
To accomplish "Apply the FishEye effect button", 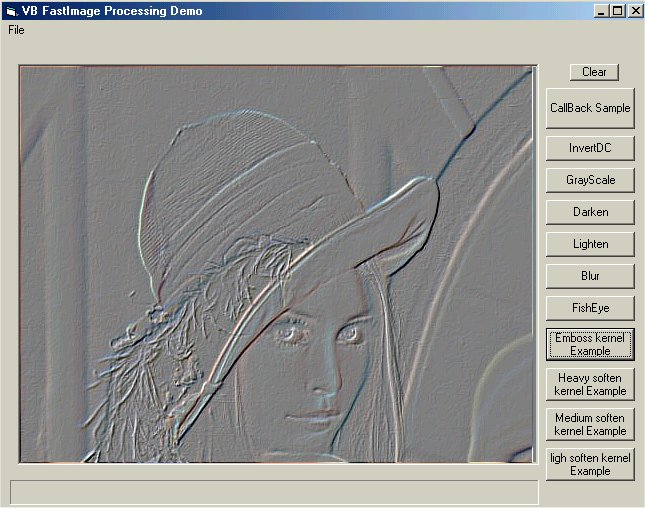I will coord(590,308).
